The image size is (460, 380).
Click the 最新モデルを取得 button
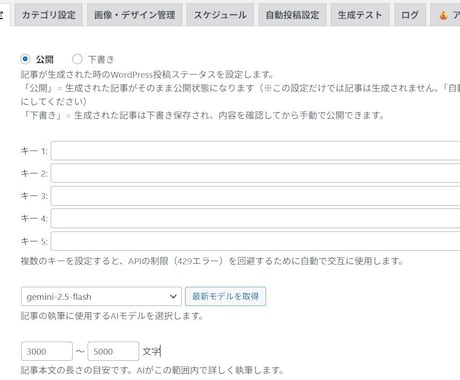[226, 296]
